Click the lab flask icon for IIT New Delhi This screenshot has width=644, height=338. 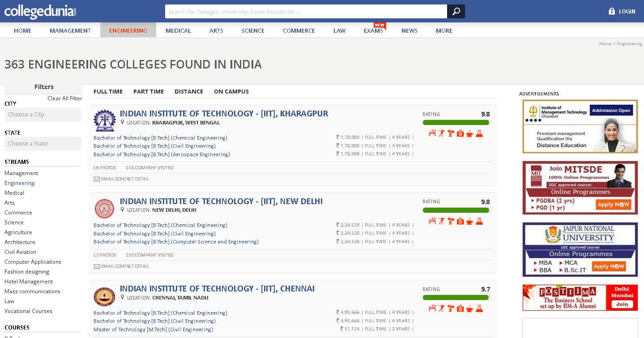click(x=479, y=221)
